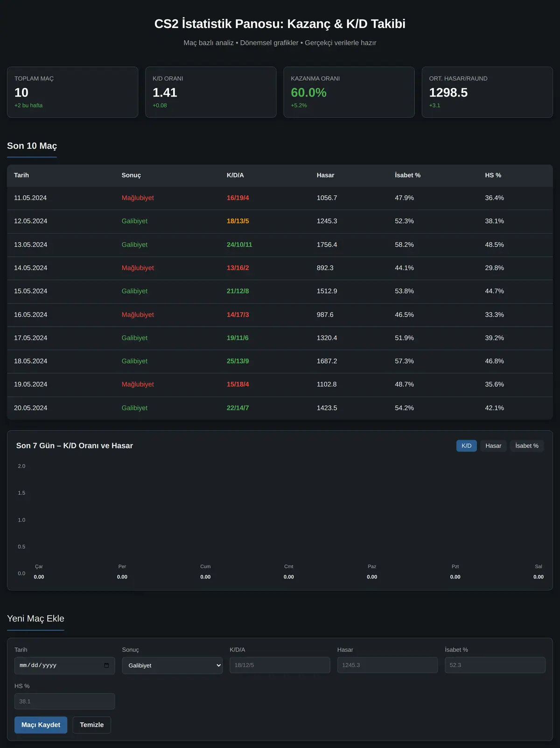
Task: Select the Ort. Hasar/Raund 1298.5 value
Action: [448, 92]
